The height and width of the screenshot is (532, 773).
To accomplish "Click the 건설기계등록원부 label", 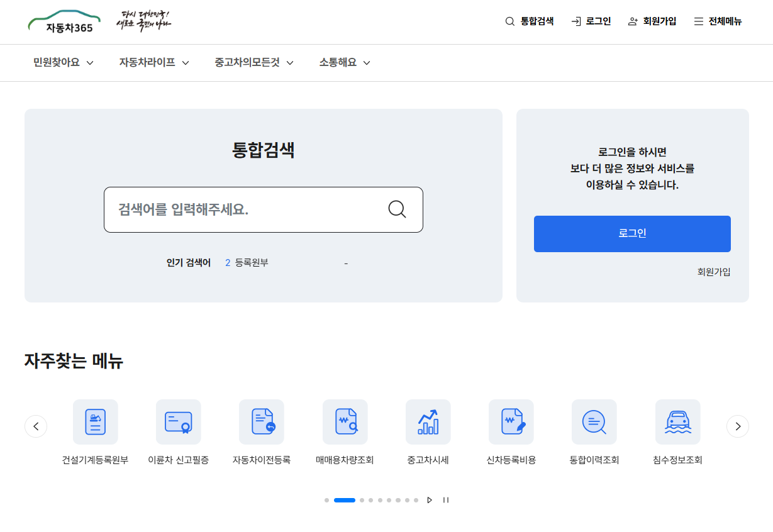I will 95,460.
